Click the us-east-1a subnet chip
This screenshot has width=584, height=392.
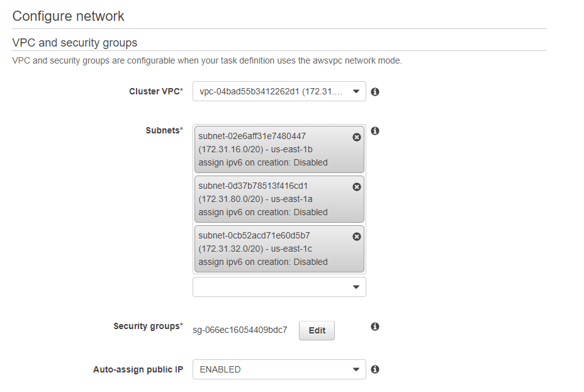click(279, 199)
